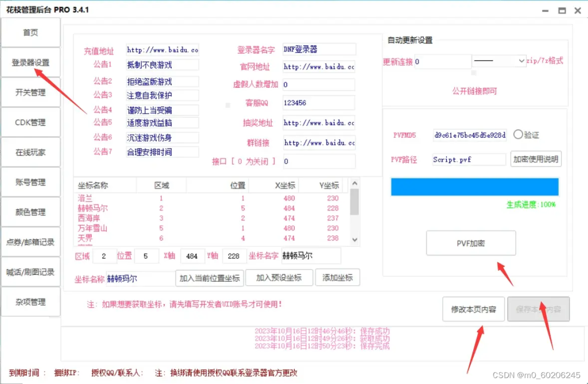Click the coordinate table scrollbar up arrow
The width and height of the screenshot is (588, 384).
[x=355, y=183]
